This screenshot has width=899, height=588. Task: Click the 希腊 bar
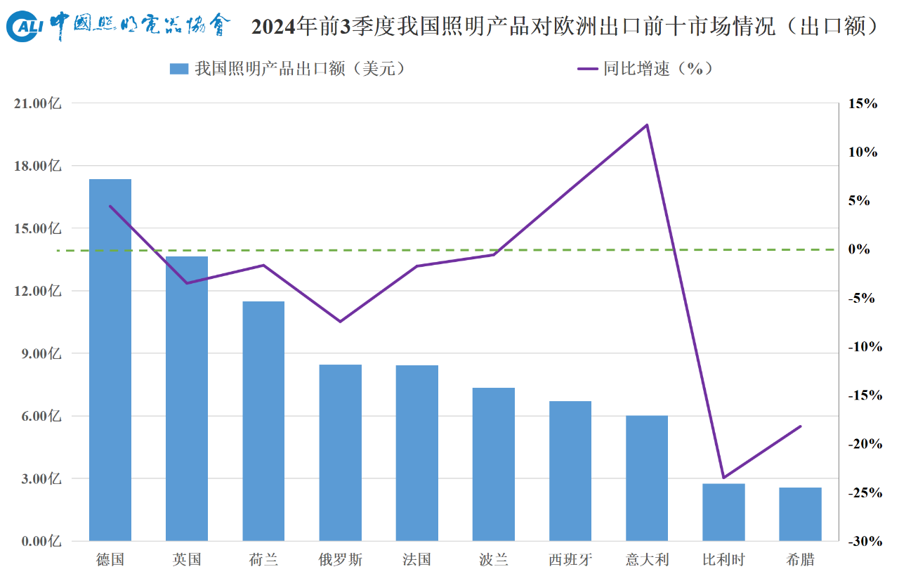tap(800, 514)
